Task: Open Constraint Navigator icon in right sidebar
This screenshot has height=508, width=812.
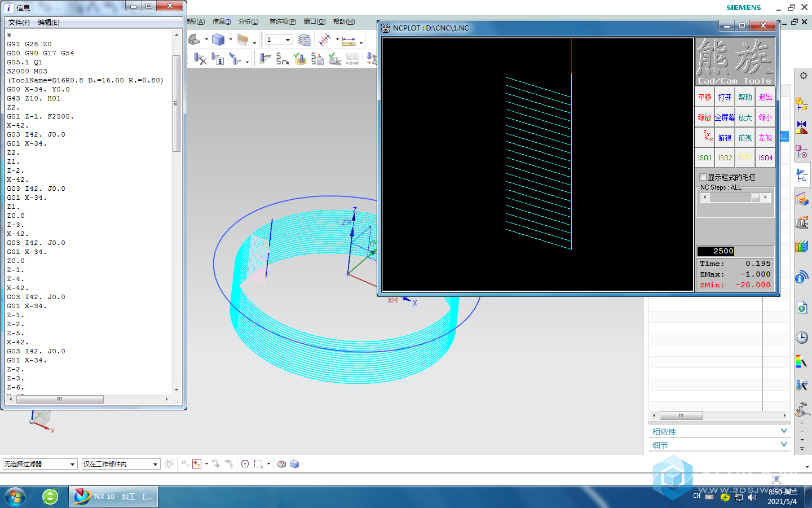Action: pos(802,128)
